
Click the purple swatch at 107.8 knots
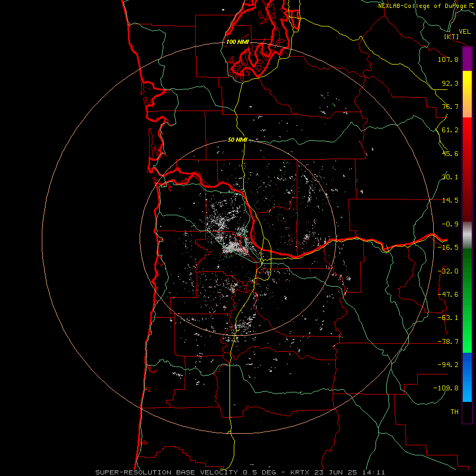click(467, 59)
